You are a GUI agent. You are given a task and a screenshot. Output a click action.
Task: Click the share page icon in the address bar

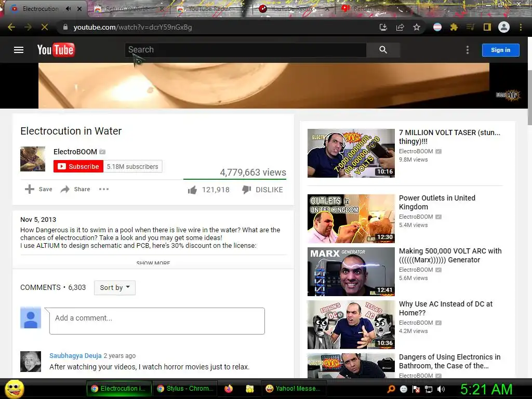click(400, 27)
